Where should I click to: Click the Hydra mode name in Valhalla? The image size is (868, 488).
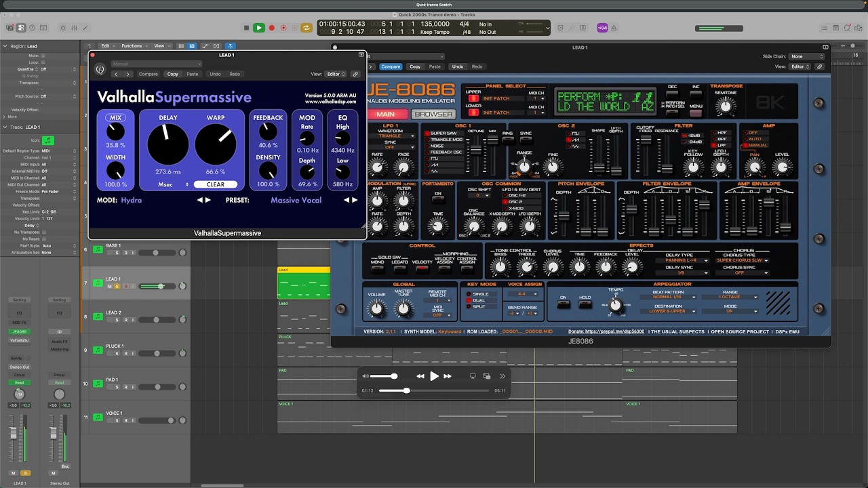[x=132, y=200]
